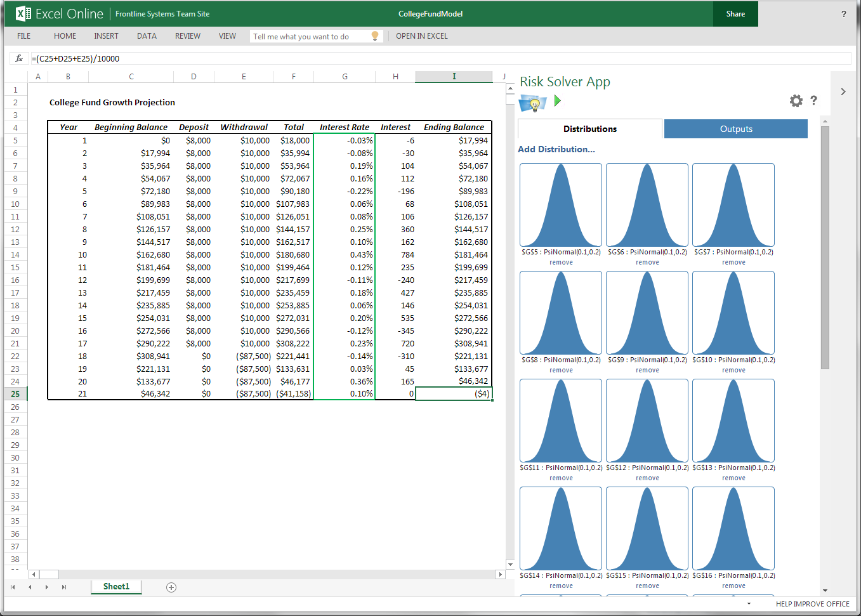Select the Distributions tab

point(589,129)
